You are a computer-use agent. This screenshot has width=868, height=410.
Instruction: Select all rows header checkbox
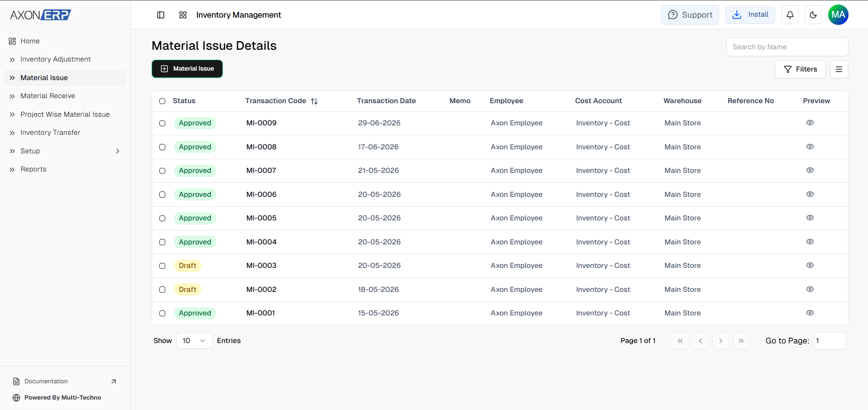pos(163,101)
